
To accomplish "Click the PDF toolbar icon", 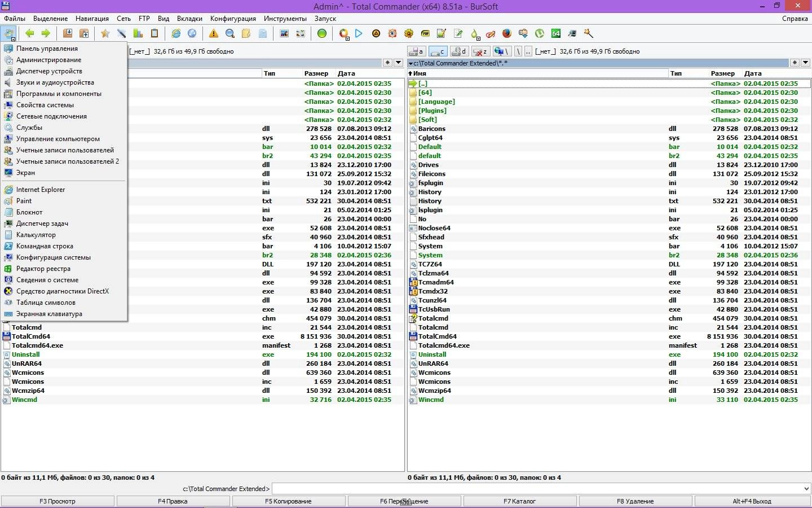I will 425,34.
